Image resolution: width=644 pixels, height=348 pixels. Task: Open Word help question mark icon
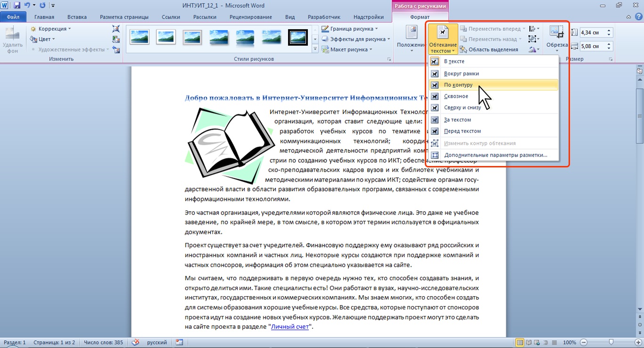click(x=638, y=17)
